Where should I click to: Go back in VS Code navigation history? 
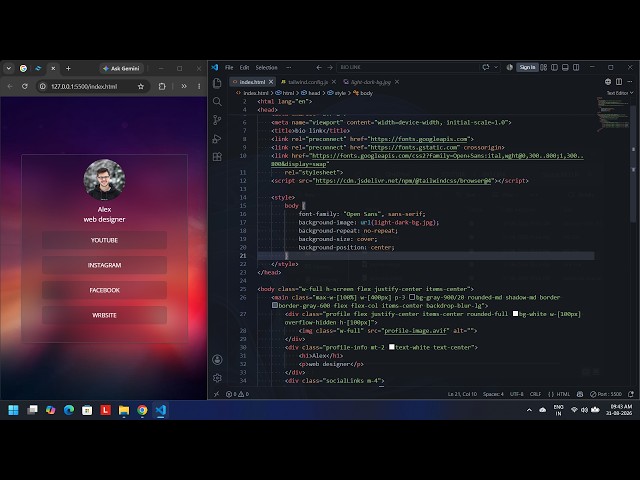point(319,67)
